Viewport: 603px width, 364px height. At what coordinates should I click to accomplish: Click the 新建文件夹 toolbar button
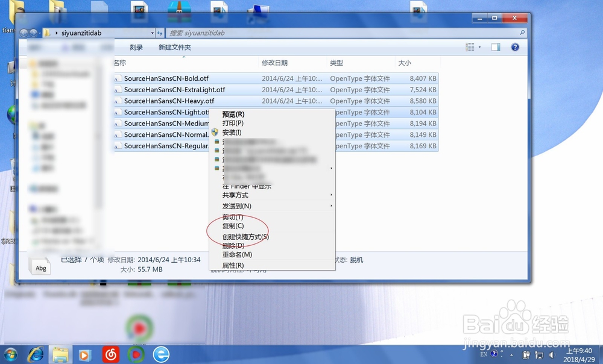pyautogui.click(x=175, y=47)
